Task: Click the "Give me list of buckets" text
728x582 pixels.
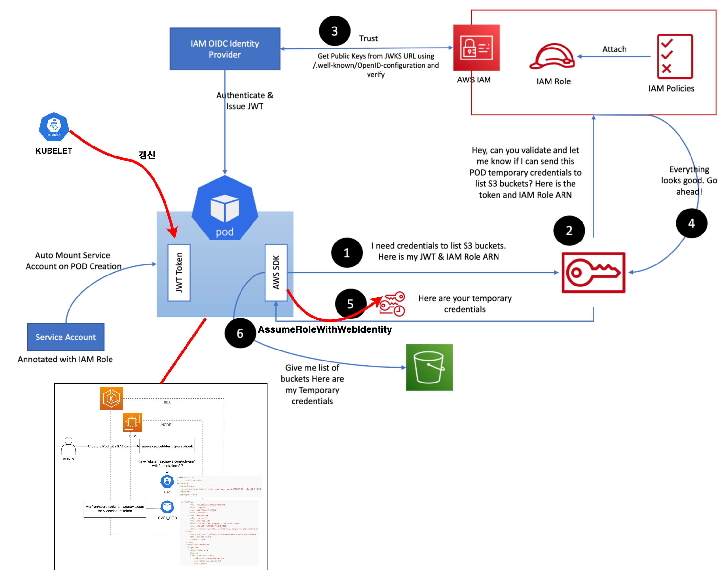Action: point(312,384)
